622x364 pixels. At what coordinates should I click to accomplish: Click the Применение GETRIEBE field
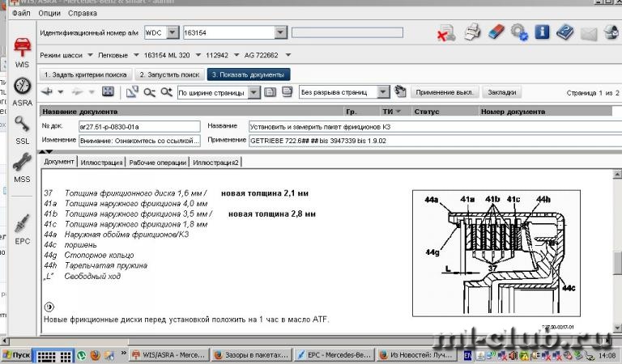435,141
